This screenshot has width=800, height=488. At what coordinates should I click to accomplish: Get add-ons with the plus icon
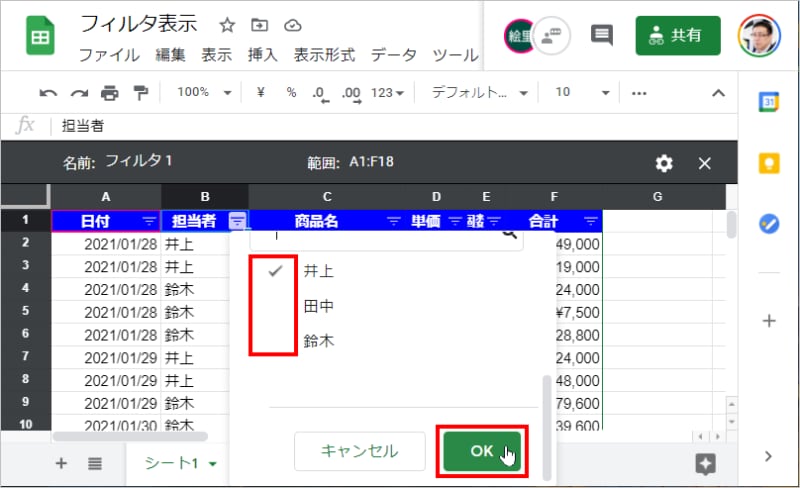click(x=769, y=321)
